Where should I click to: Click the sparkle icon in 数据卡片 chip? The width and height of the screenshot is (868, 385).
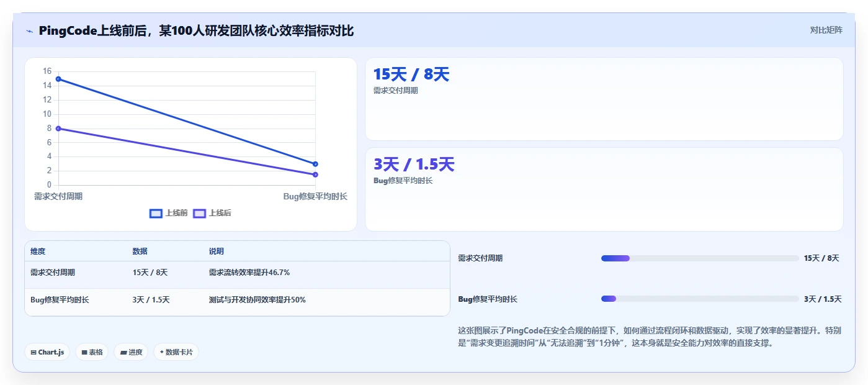pyautogui.click(x=162, y=352)
